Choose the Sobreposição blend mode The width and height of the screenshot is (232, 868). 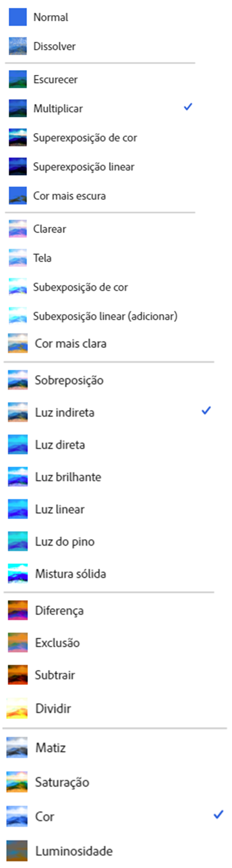click(x=69, y=380)
